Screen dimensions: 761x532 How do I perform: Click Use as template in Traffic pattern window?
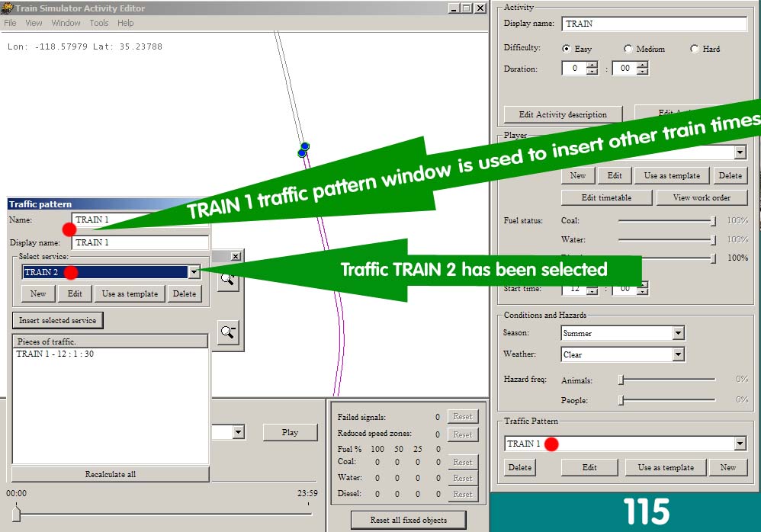point(130,293)
